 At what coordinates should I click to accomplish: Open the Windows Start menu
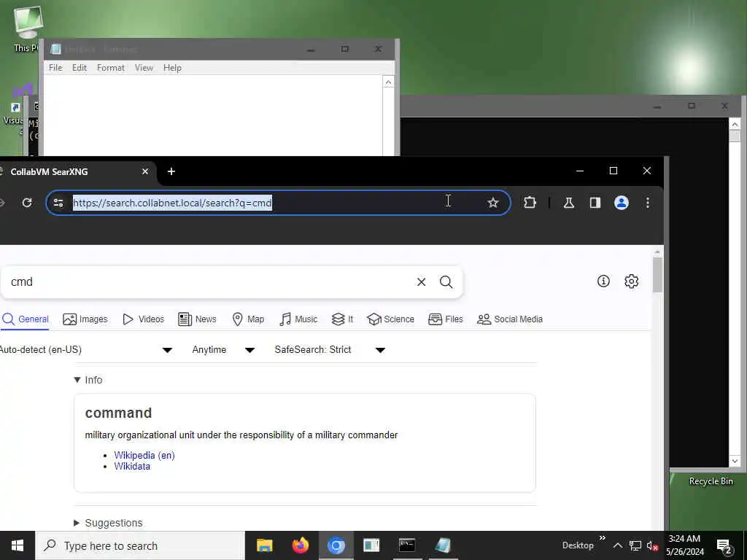coord(18,545)
